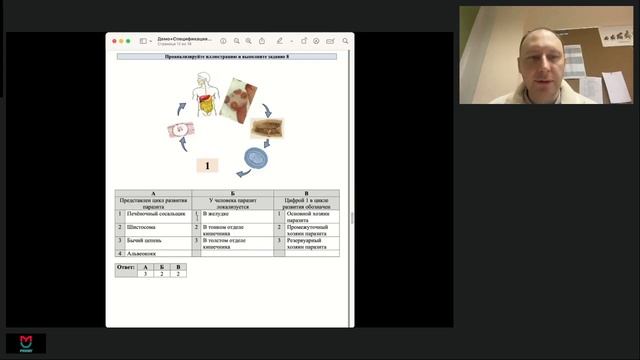Rotate the page with the toolbar icon
Screen dimensions: 640x360
pyautogui.click(x=304, y=41)
